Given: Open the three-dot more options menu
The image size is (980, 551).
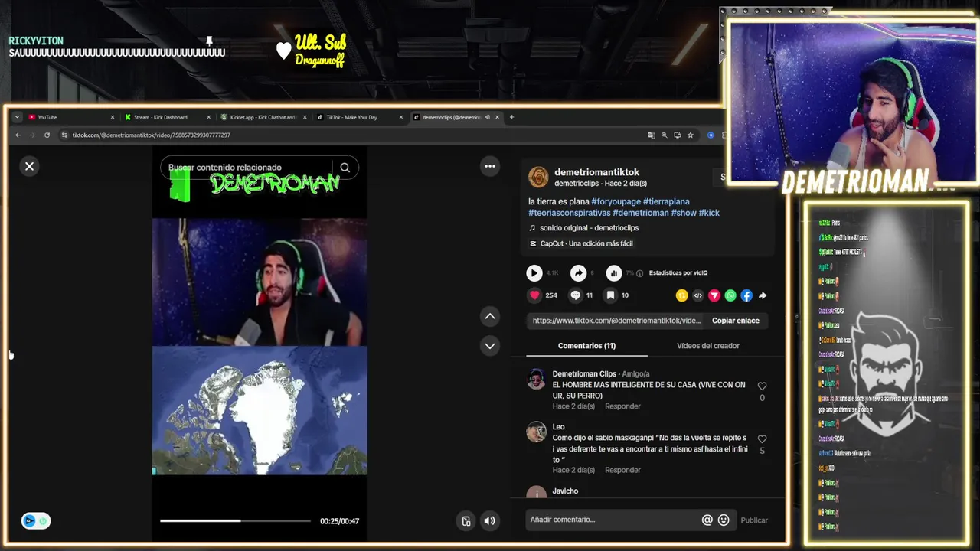Looking at the screenshot, I should click(490, 166).
